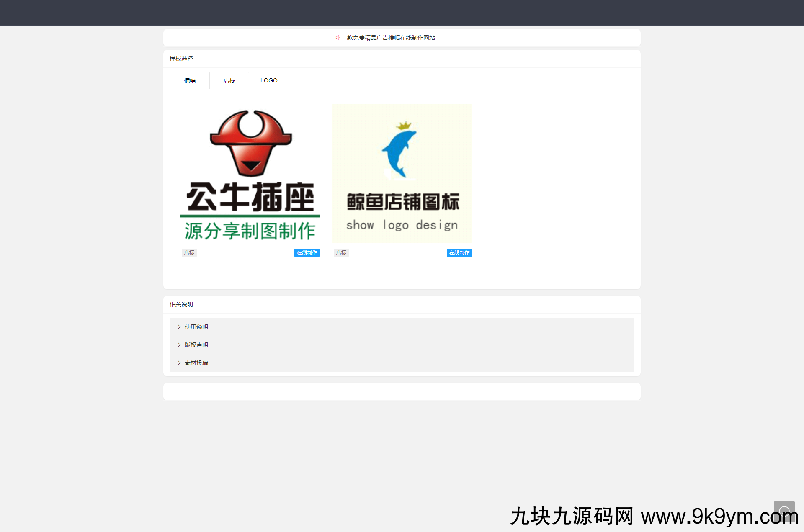Click the 相关说明 panel heading
This screenshot has height=532, width=804.
pyautogui.click(x=181, y=304)
